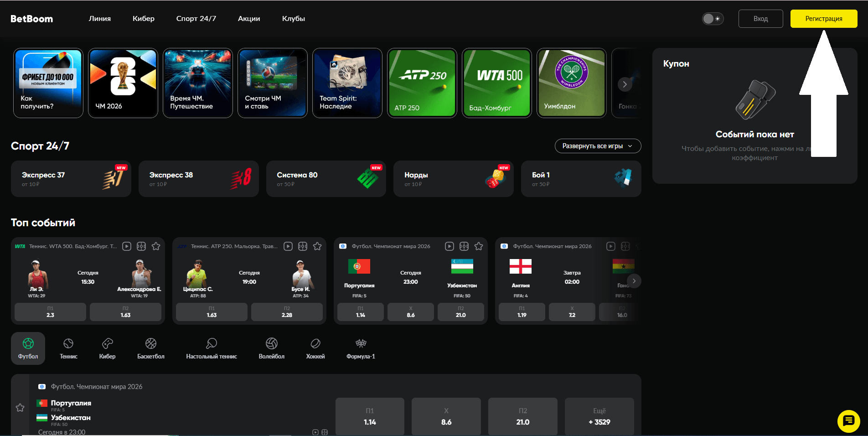The image size is (868, 436).
Task: Open the WTA 500 Бад-Хомбург tile
Action: point(497,83)
